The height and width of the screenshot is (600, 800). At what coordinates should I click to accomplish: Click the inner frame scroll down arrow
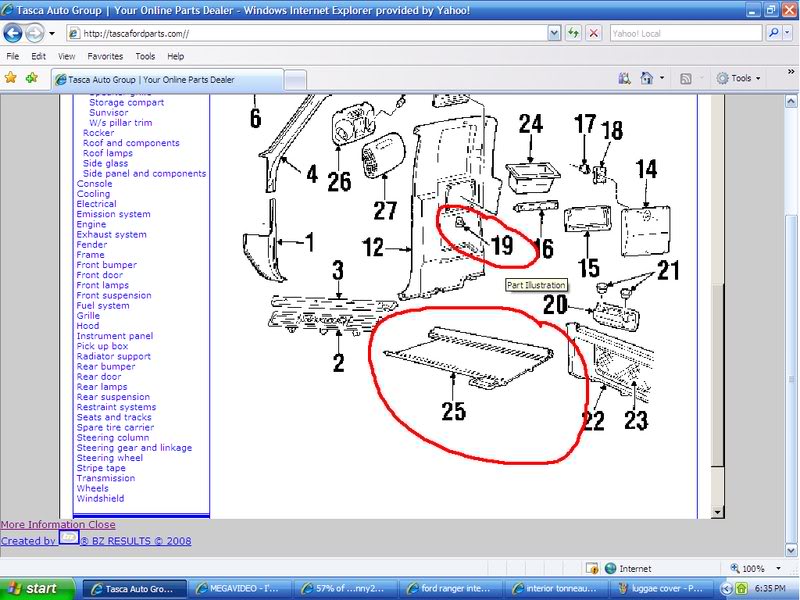pos(718,512)
